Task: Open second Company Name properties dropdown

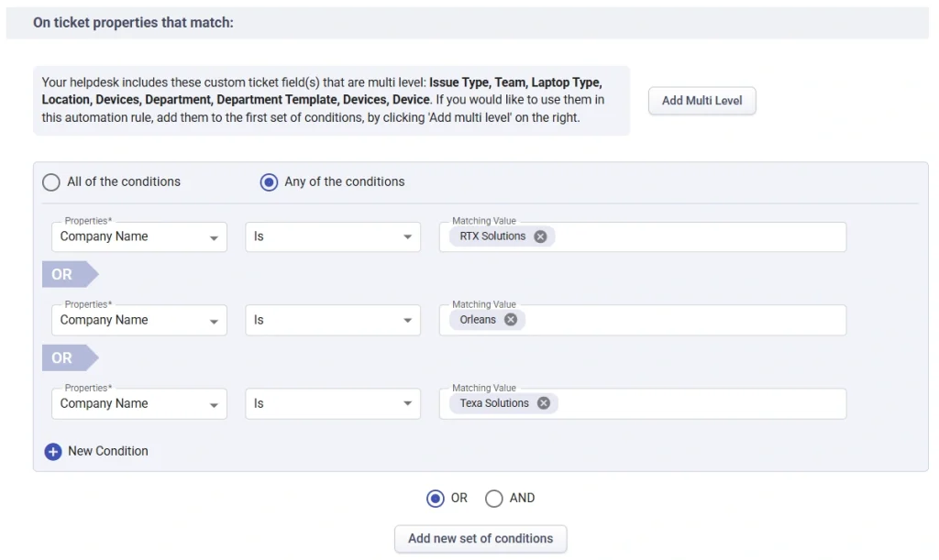Action: tap(139, 320)
